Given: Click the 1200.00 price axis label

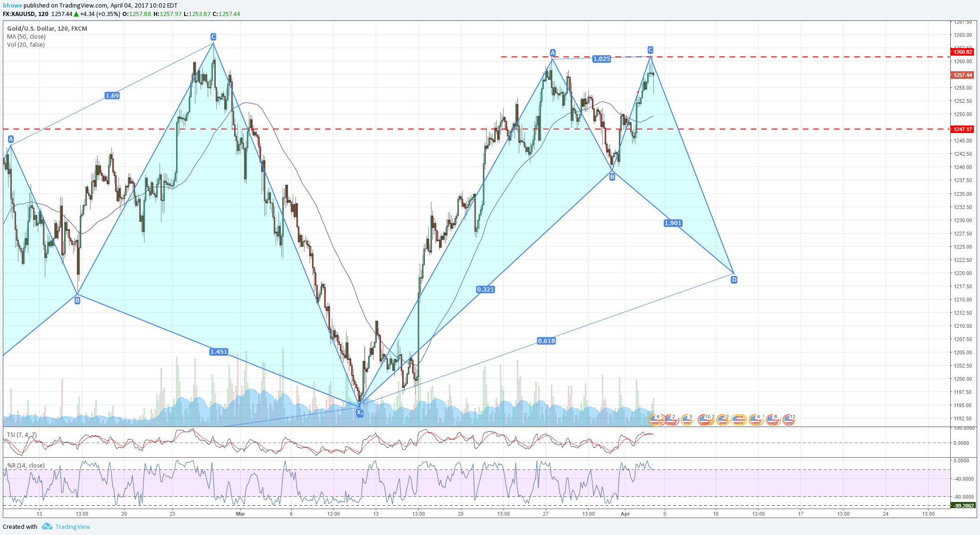Looking at the screenshot, I should [963, 379].
